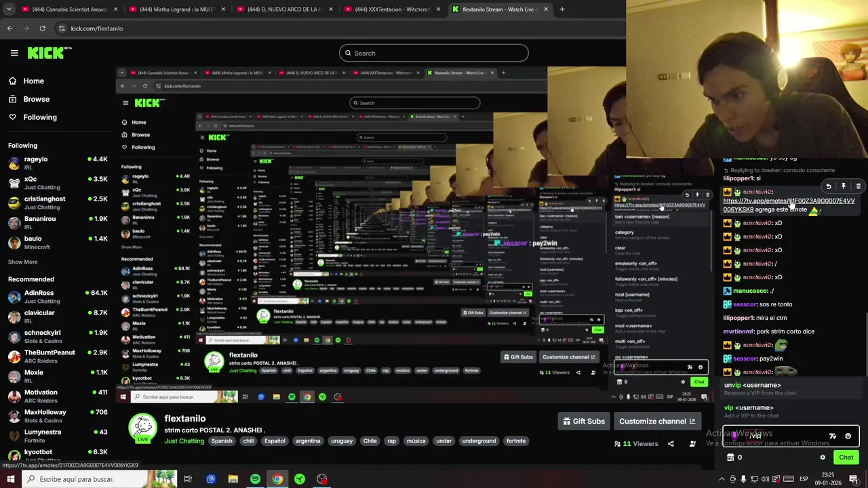Open AdinRoss in Recommended list

(58, 296)
